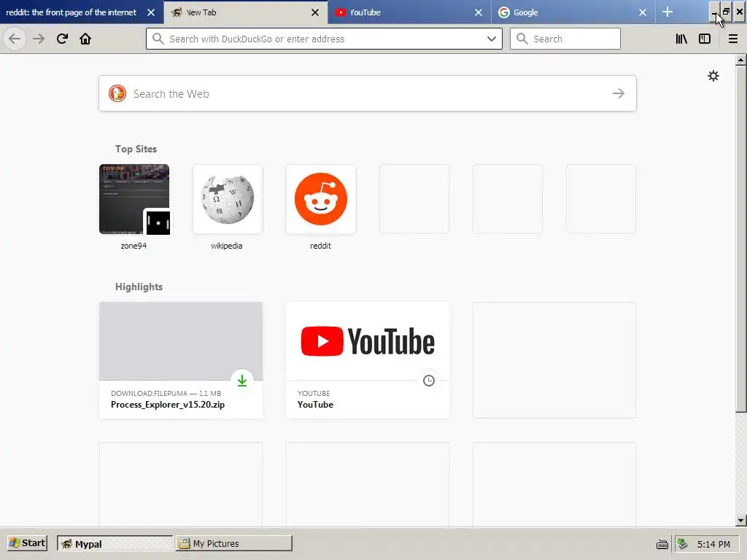747x560 pixels.
Task: Focus the toolbar Search field
Action: 565,39
